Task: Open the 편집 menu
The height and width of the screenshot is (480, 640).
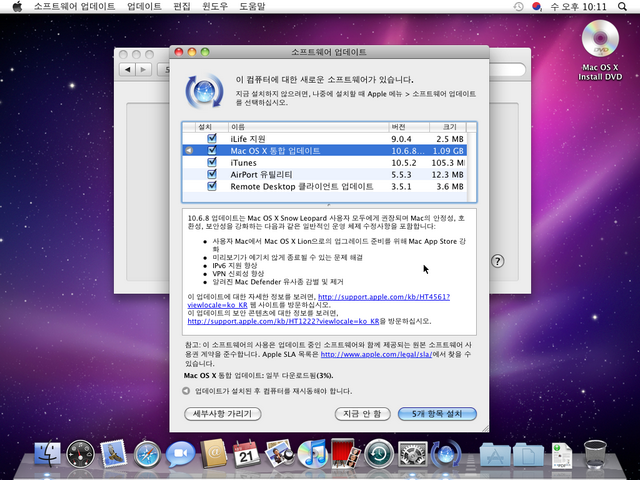Action: coord(182,7)
